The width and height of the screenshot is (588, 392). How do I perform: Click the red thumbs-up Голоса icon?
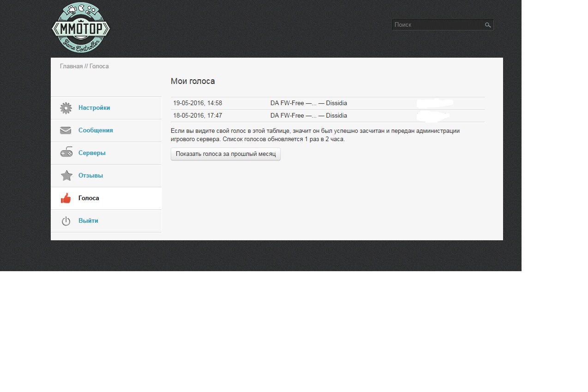(x=66, y=198)
